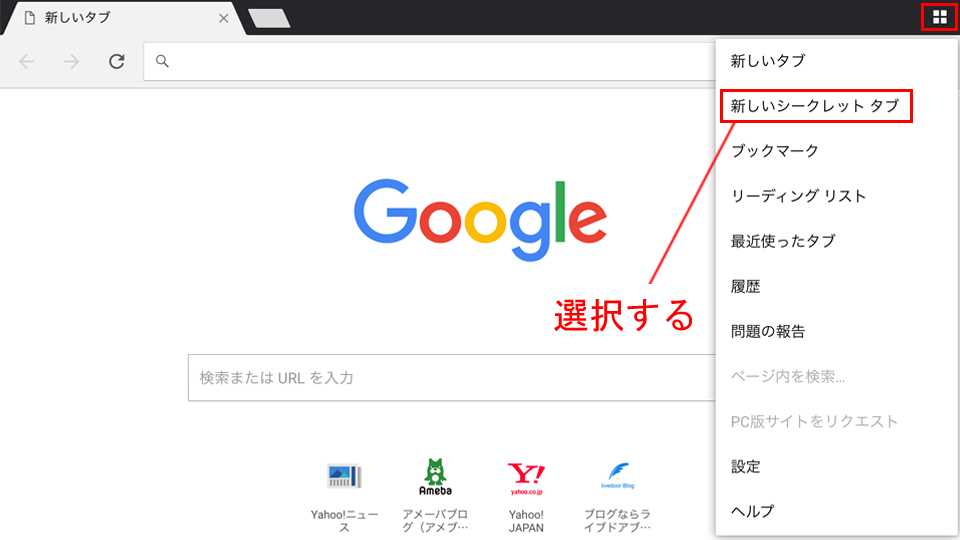Reload the page with the refresh icon
Image resolution: width=960 pixels, height=540 pixels.
116,61
